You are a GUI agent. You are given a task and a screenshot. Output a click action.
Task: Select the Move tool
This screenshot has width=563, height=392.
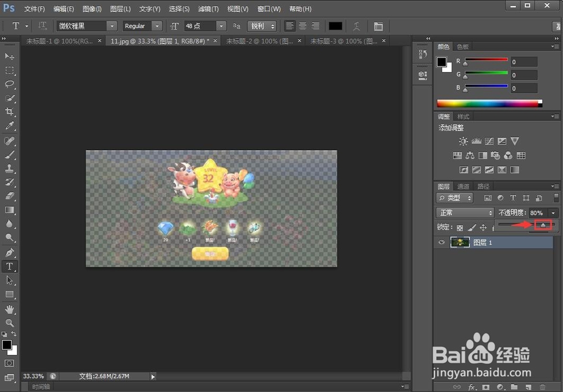(10, 56)
